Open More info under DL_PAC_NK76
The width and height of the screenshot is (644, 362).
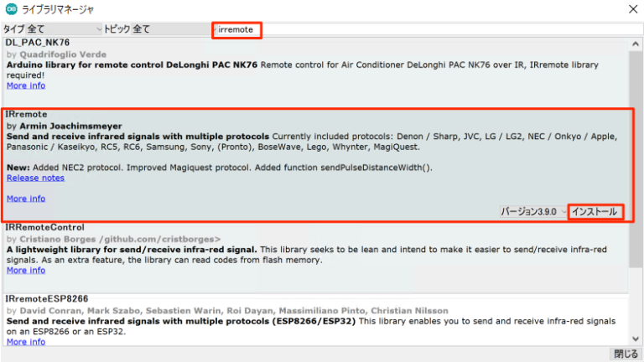coord(26,85)
